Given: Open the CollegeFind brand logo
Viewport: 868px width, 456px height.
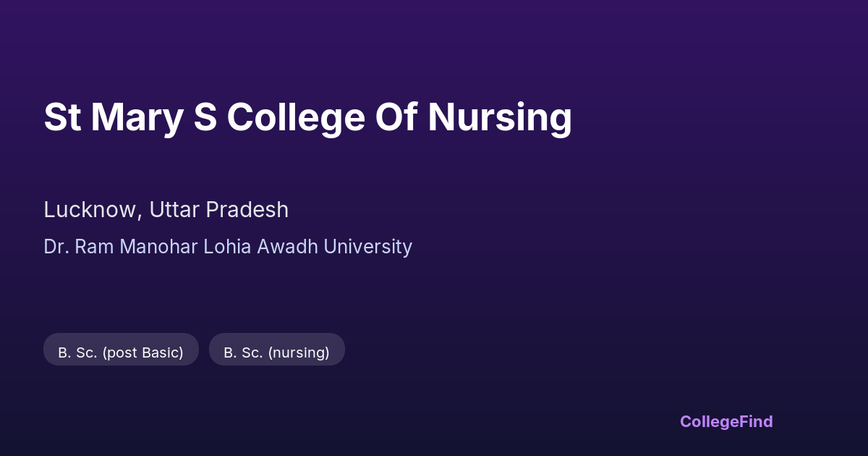Looking at the screenshot, I should click(x=726, y=421).
